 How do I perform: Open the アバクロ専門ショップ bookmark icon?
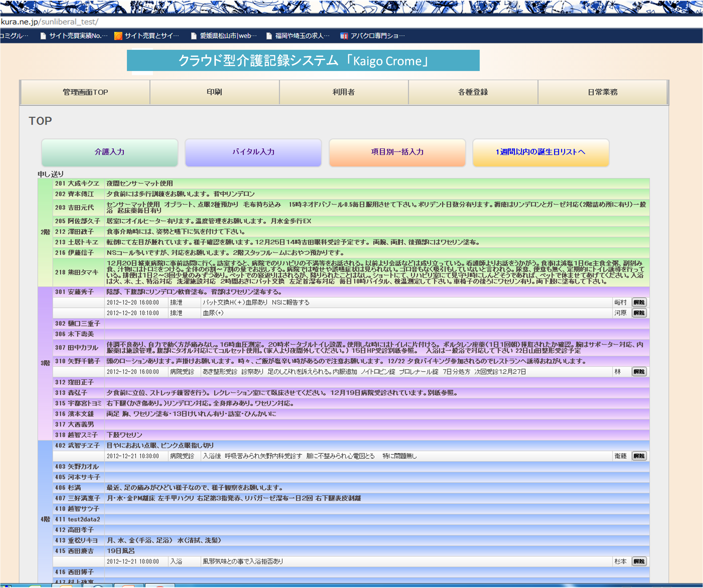tap(344, 36)
